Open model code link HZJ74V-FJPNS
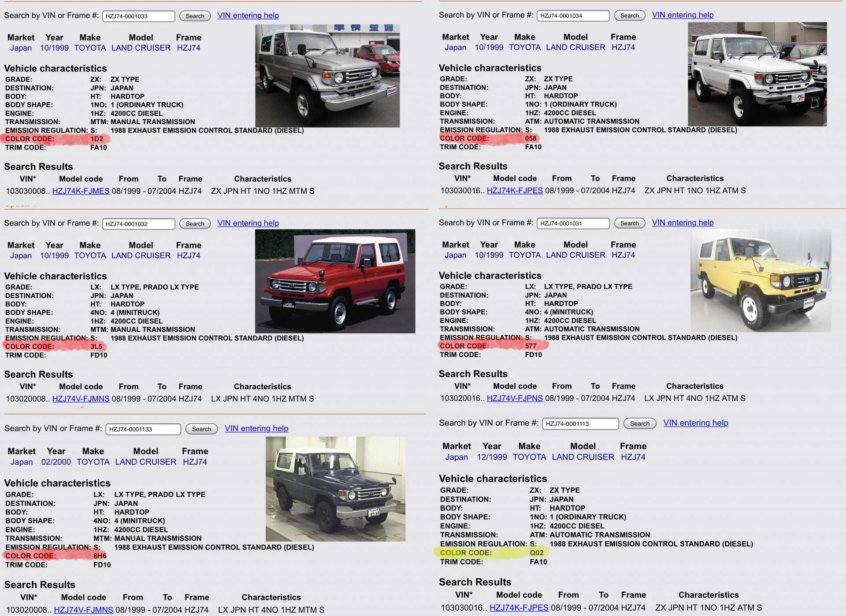 (515, 398)
